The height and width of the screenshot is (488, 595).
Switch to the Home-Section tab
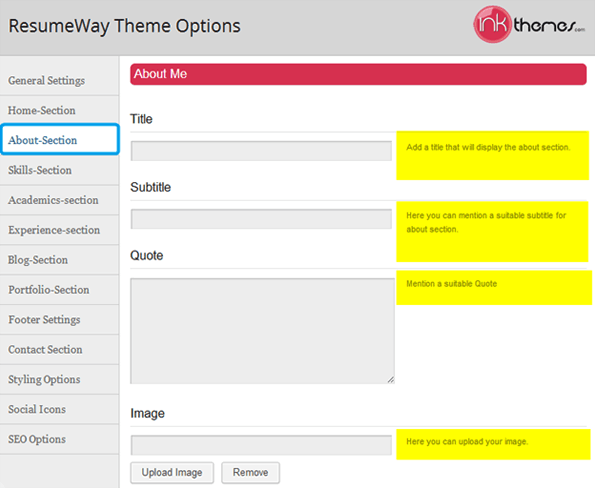coord(60,110)
